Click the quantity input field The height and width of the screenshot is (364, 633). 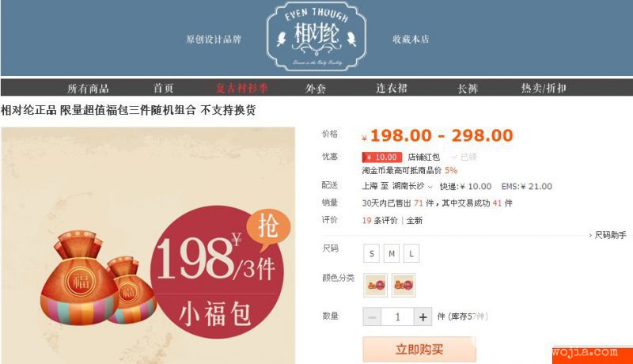pyautogui.click(x=398, y=317)
